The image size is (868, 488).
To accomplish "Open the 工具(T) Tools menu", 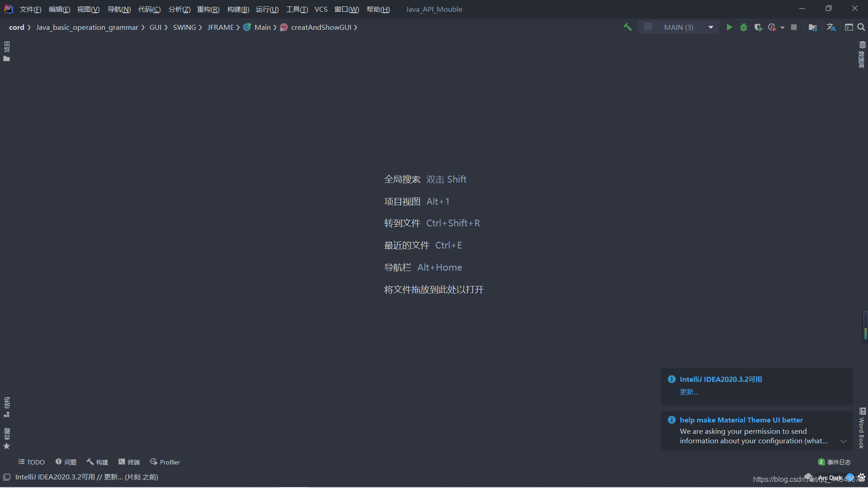I will point(297,9).
